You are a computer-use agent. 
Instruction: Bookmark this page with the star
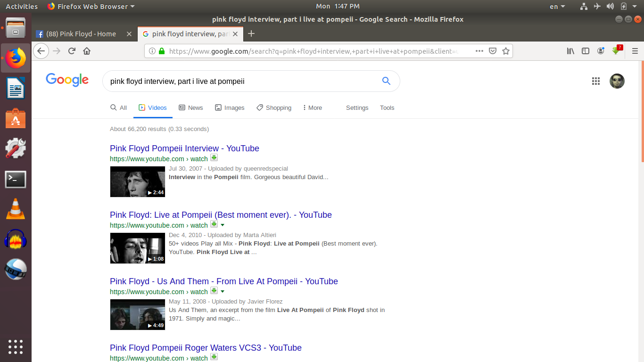pos(506,51)
